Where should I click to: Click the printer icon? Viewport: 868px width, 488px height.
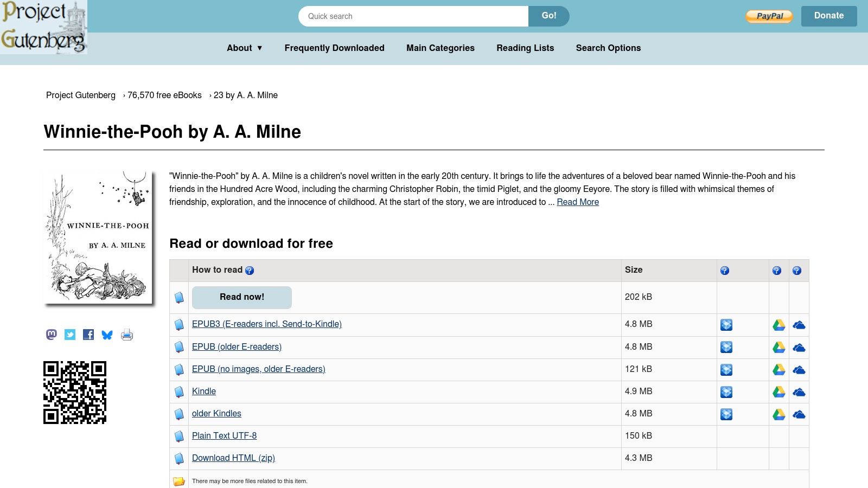pos(127,335)
